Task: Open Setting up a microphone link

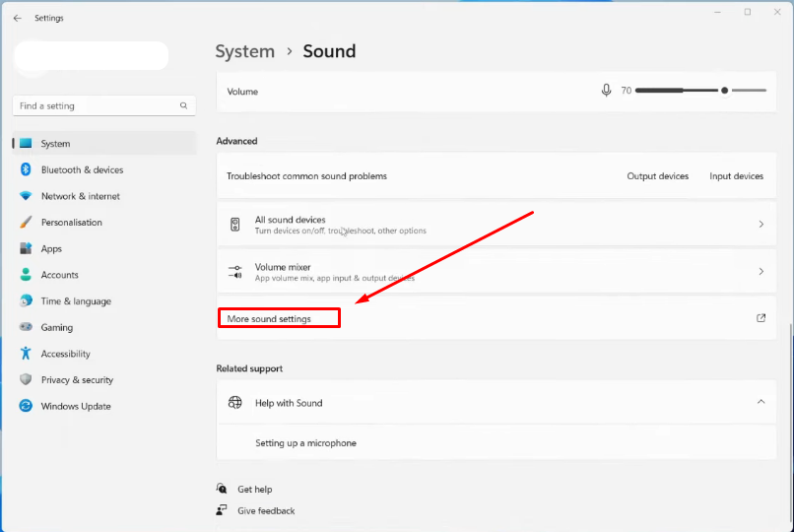Action: 305,443
